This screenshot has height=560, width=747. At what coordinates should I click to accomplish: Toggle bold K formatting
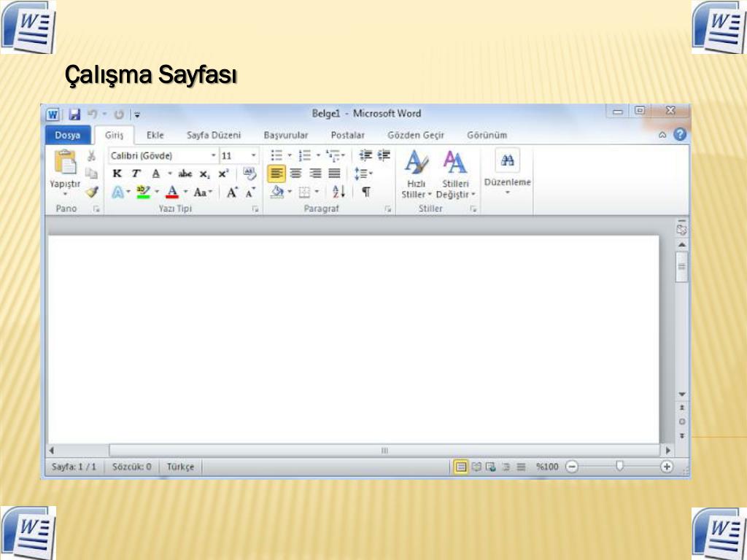pyautogui.click(x=117, y=174)
